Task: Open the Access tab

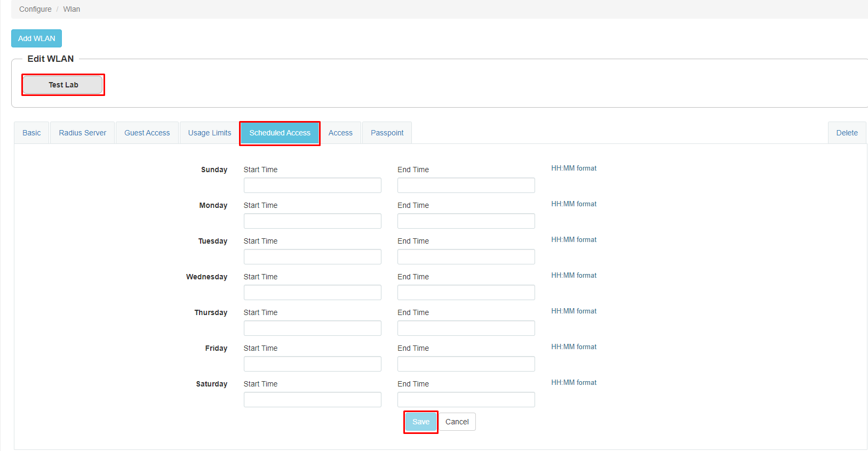Action: 340,133
